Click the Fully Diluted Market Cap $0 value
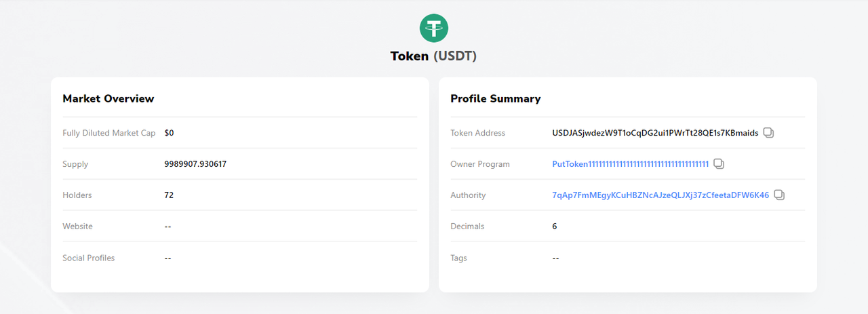 coord(169,133)
